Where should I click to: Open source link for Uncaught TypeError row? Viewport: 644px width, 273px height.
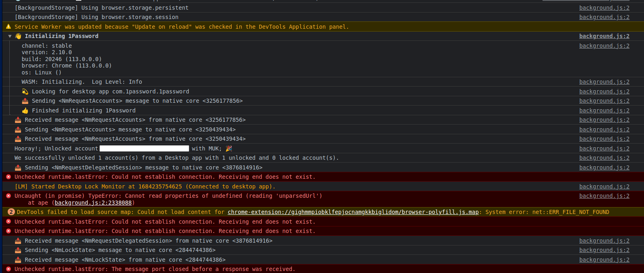pyautogui.click(x=604, y=196)
